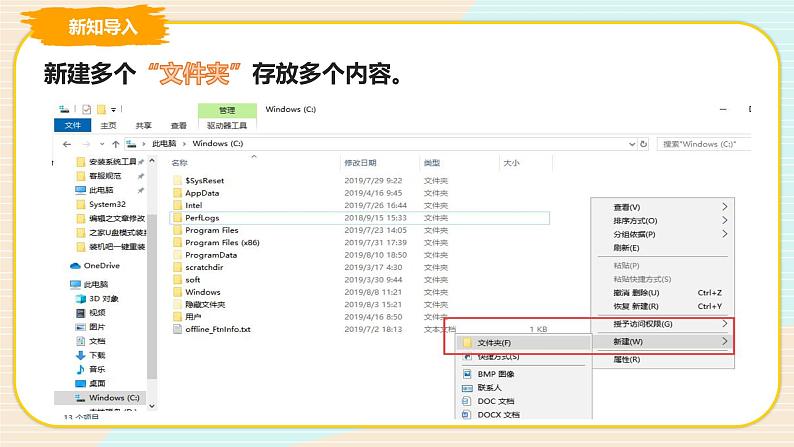The width and height of the screenshot is (794, 447).
Task: Click the new folder icon in quick access toolbar
Action: [x=101, y=109]
